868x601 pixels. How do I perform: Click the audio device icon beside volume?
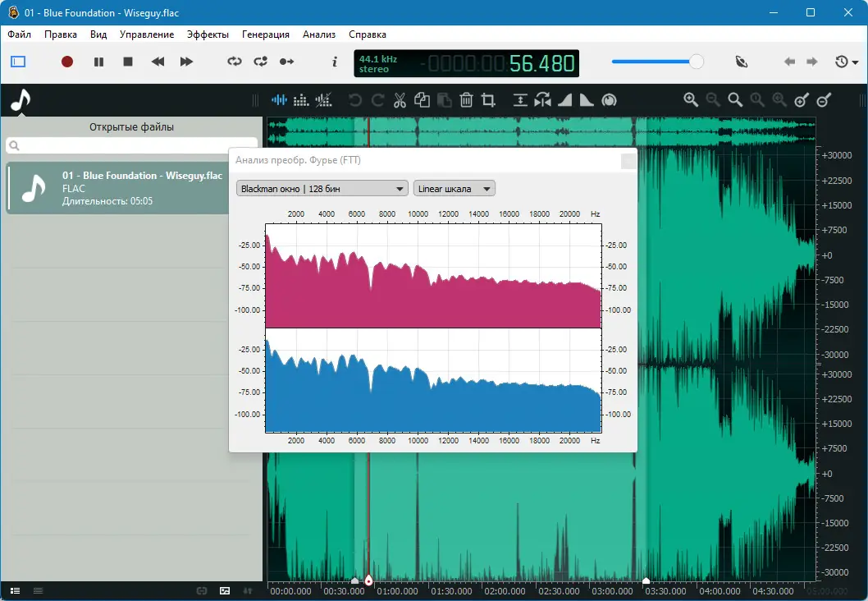pos(742,62)
